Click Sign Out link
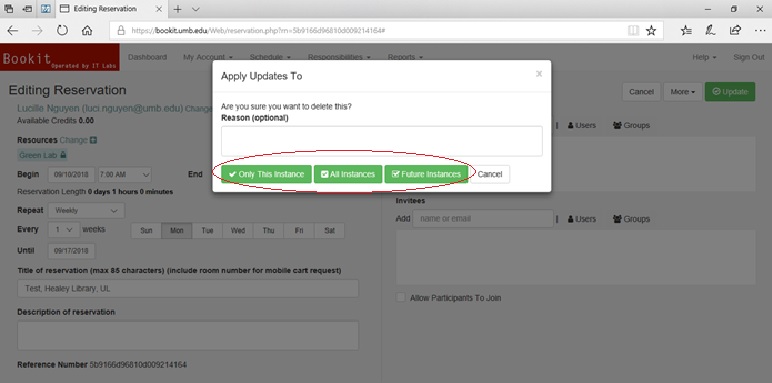The height and width of the screenshot is (383, 772). [749, 57]
